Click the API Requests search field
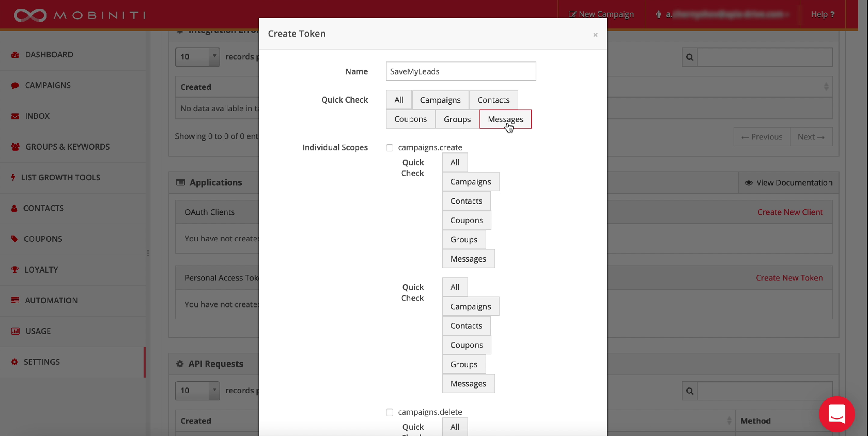The image size is (868, 436). click(765, 391)
